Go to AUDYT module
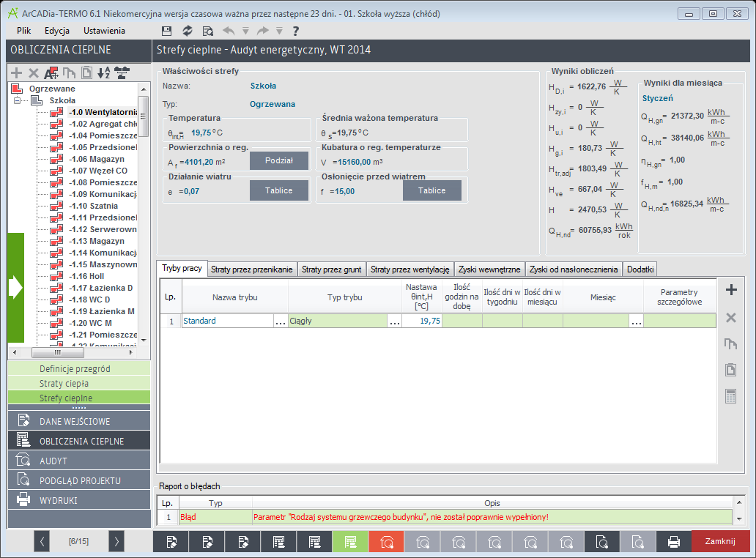This screenshot has width=756, height=558. [79, 460]
